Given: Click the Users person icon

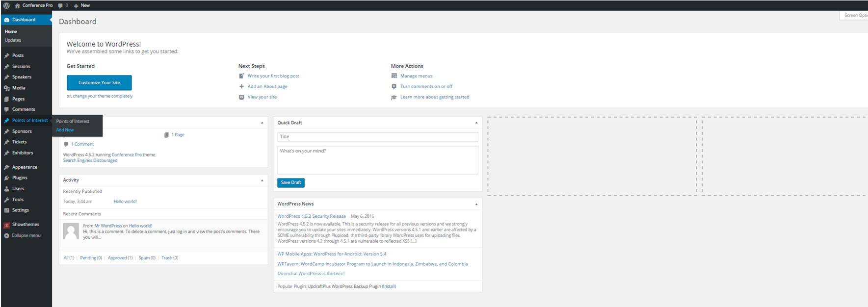Looking at the screenshot, I should pyautogui.click(x=7, y=189).
